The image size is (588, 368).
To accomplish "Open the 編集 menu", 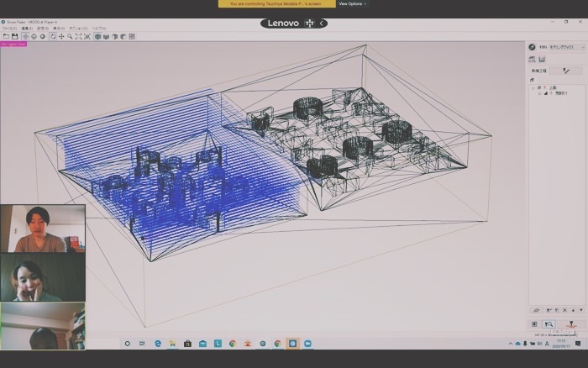I will pyautogui.click(x=27, y=28).
